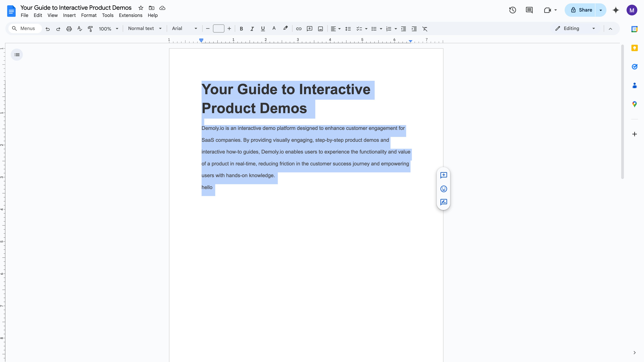Open the Normal text style dropdown
Viewport: 644px width, 362px height.
pos(145,29)
